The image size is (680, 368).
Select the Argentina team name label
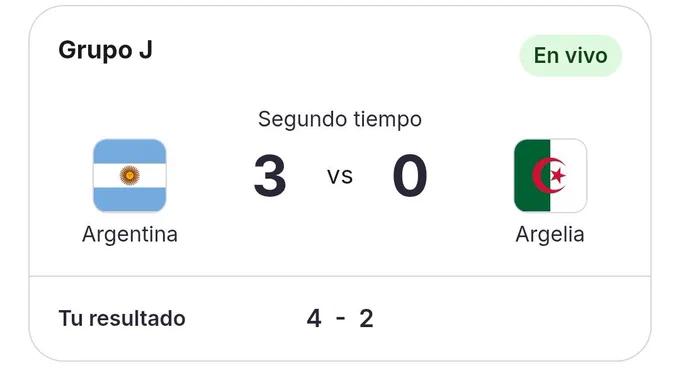click(130, 234)
